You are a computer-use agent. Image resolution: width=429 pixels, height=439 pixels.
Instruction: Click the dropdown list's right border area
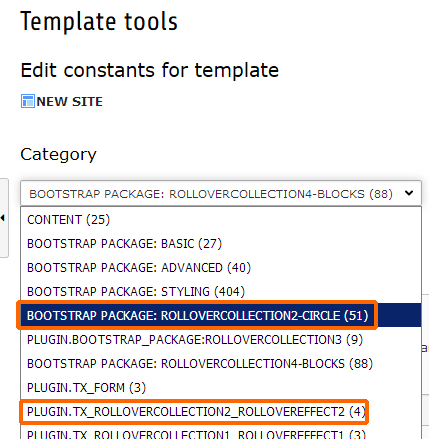coord(422,322)
